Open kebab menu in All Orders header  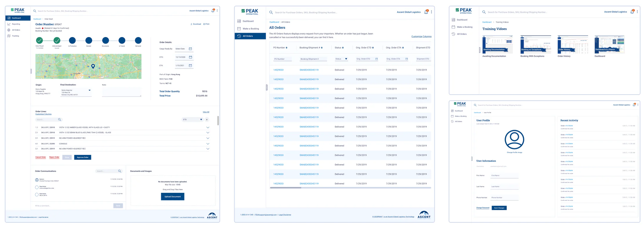pos(431,12)
